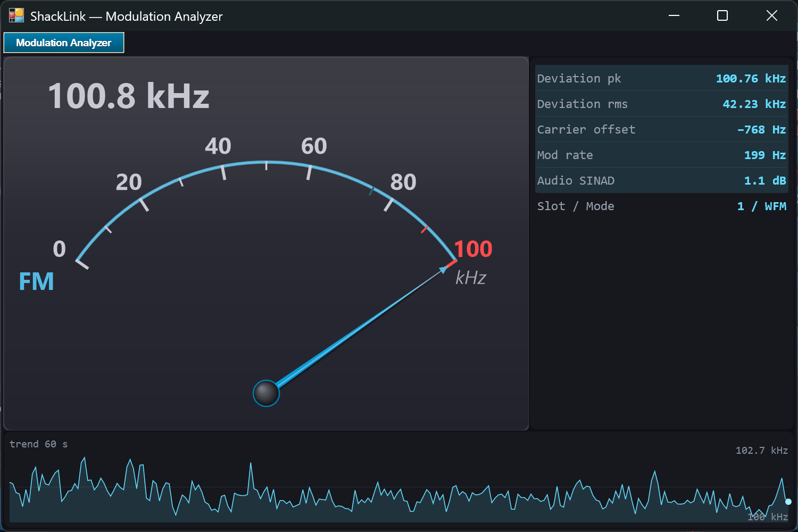798x532 pixels.
Task: Select the Audio SINAD label
Action: click(576, 181)
